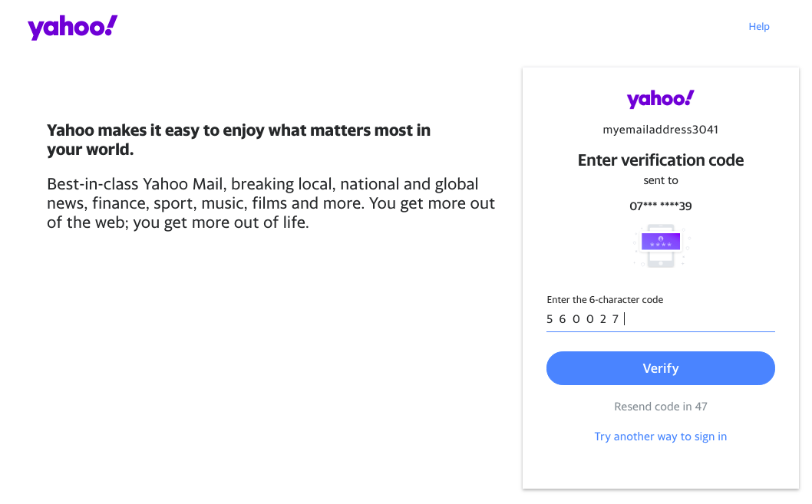The height and width of the screenshot is (504, 812).
Task: Place cursor after digit 7 in code field
Action: [622, 319]
